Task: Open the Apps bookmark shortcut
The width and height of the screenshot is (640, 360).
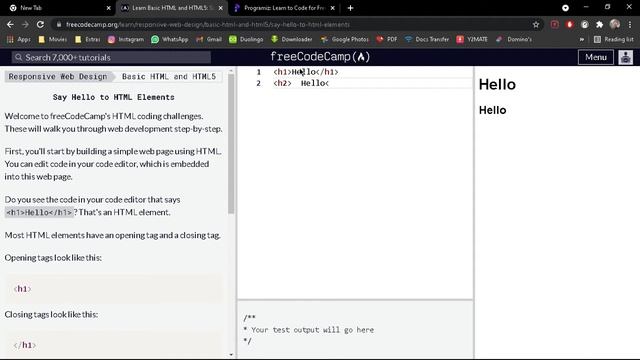Action: (18, 39)
